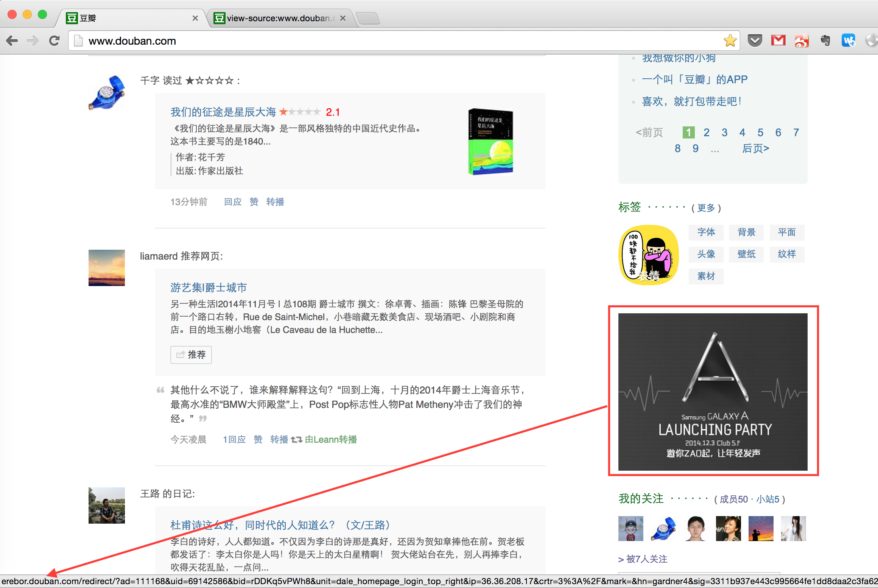Open the man with glasses avatar
The image size is (878, 588).
[696, 529]
